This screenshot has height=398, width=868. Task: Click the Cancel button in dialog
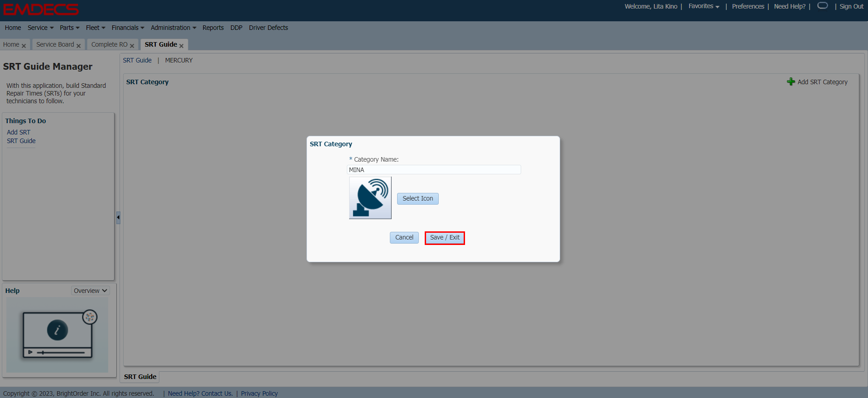404,238
